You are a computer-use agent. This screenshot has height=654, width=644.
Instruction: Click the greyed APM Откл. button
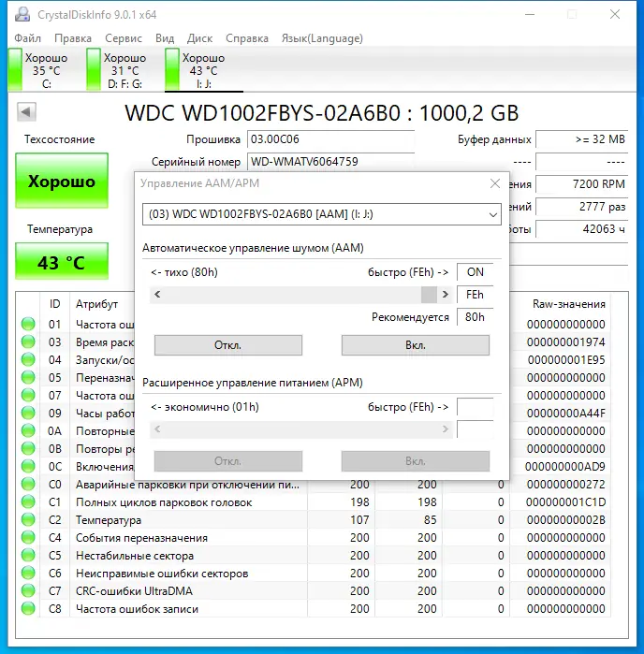pyautogui.click(x=227, y=461)
